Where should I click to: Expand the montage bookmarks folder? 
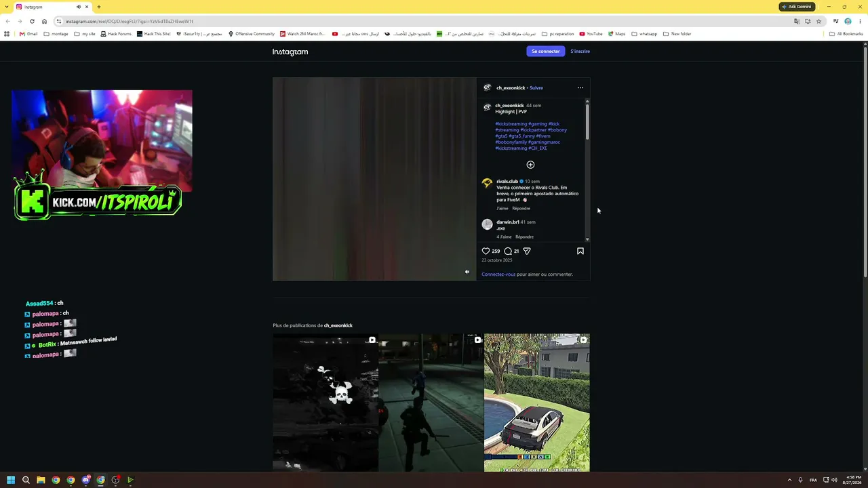point(56,34)
